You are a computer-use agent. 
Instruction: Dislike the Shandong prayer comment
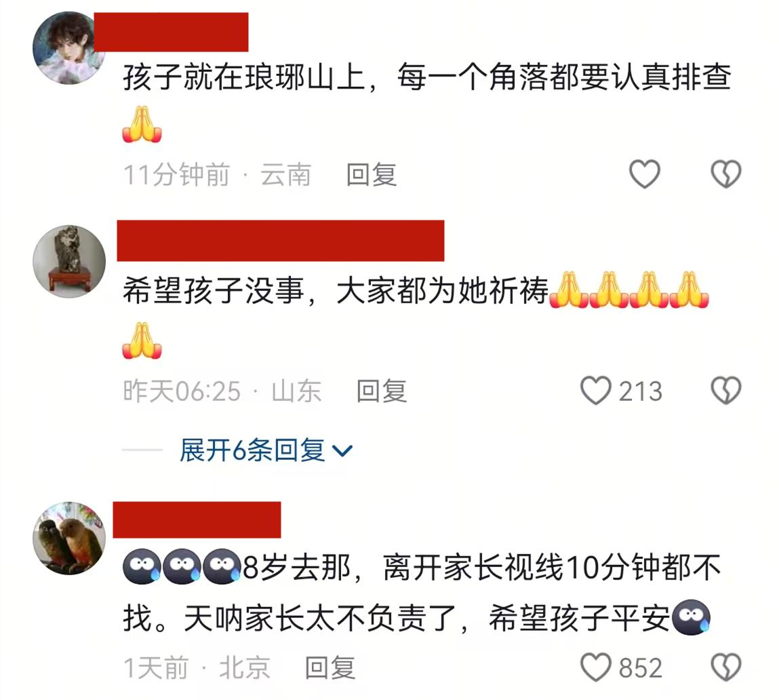coord(726,391)
